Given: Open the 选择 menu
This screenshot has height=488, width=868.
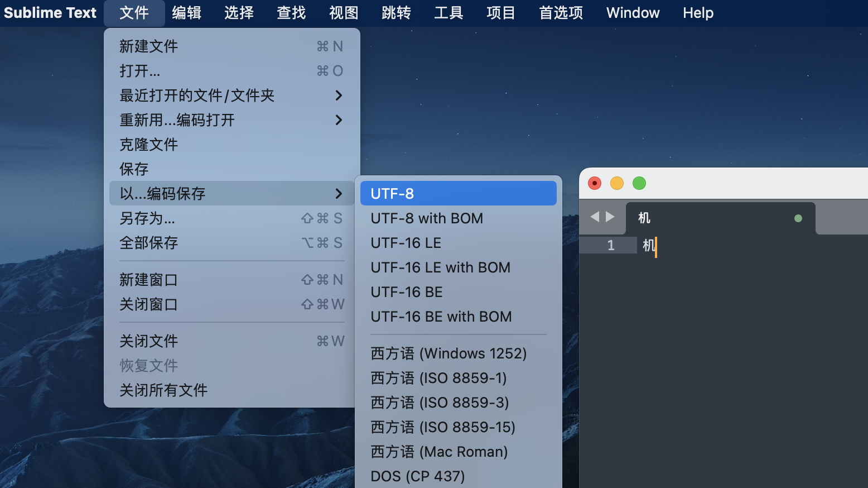Looking at the screenshot, I should click(239, 13).
